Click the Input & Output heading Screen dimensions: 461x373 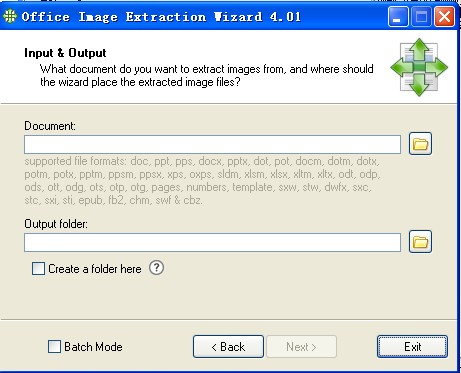click(x=65, y=53)
